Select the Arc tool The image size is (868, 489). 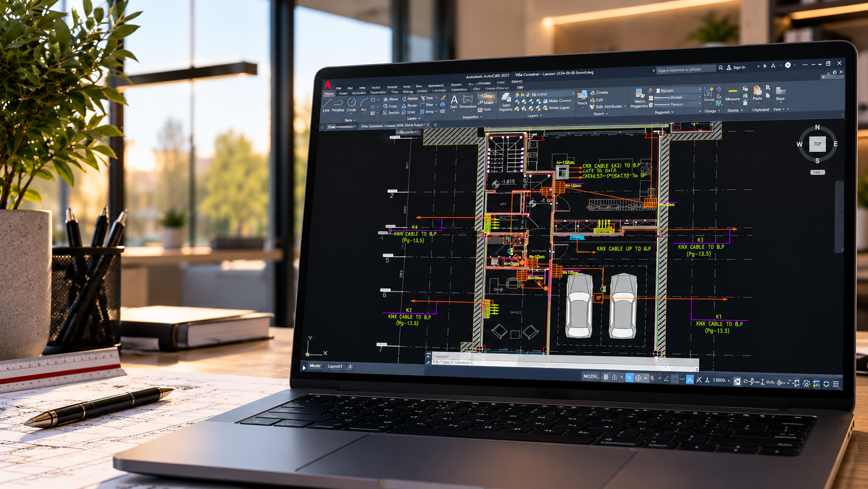(x=364, y=104)
